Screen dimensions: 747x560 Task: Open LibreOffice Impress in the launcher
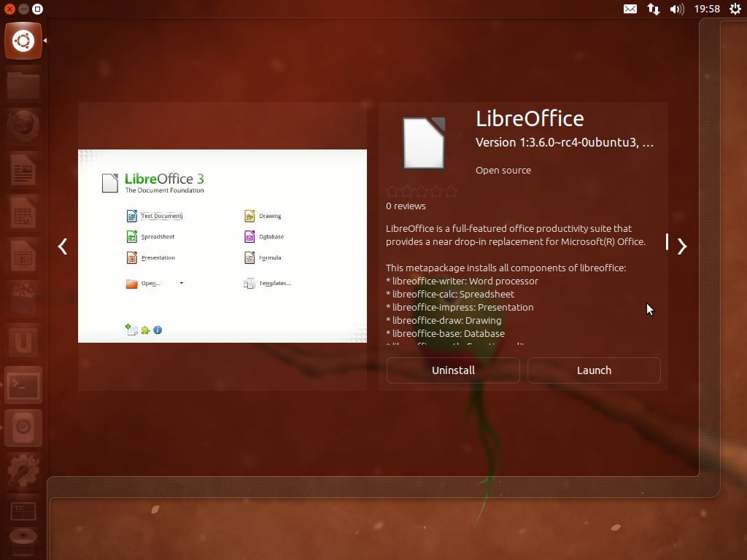23,255
